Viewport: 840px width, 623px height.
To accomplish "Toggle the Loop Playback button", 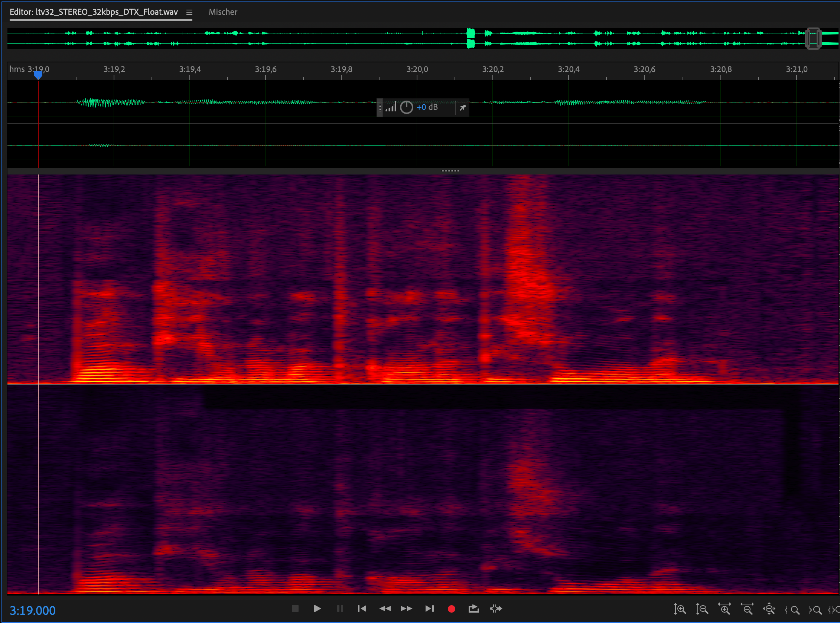I will 473,609.
